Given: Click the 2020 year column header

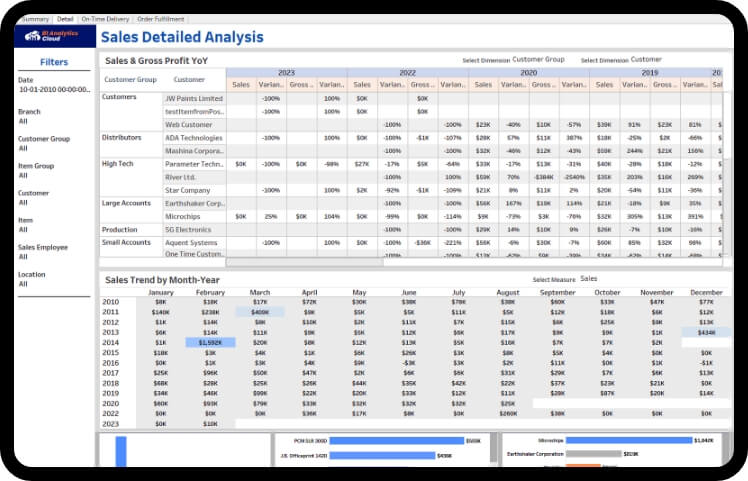Looking at the screenshot, I should click(x=529, y=73).
